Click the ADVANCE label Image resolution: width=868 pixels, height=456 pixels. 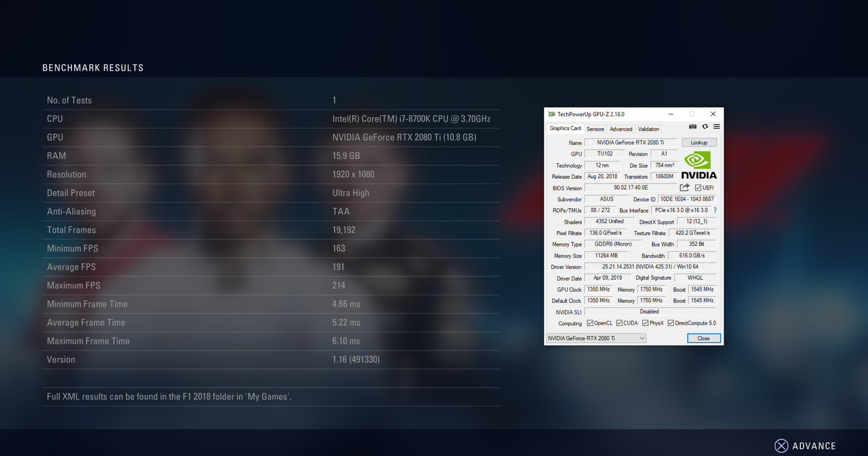click(814, 446)
